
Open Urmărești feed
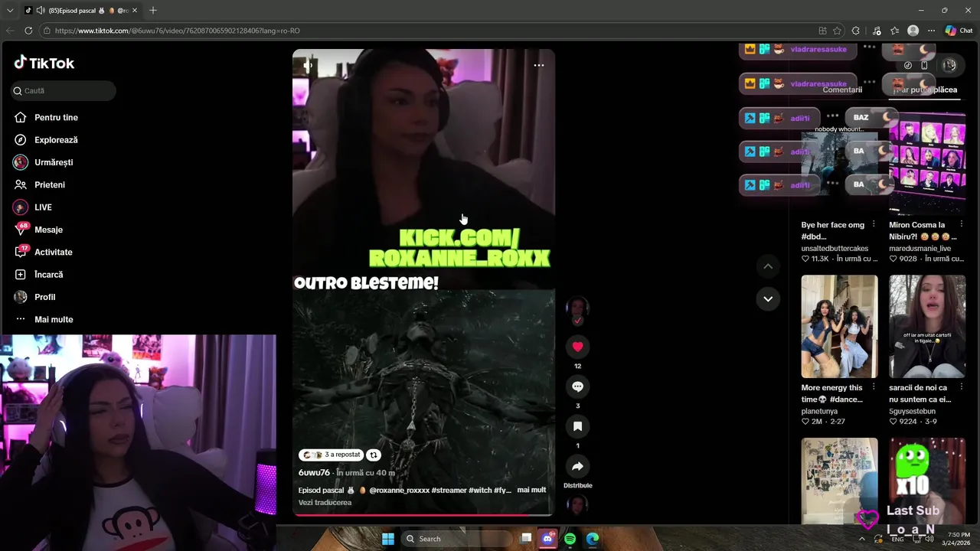click(43, 162)
